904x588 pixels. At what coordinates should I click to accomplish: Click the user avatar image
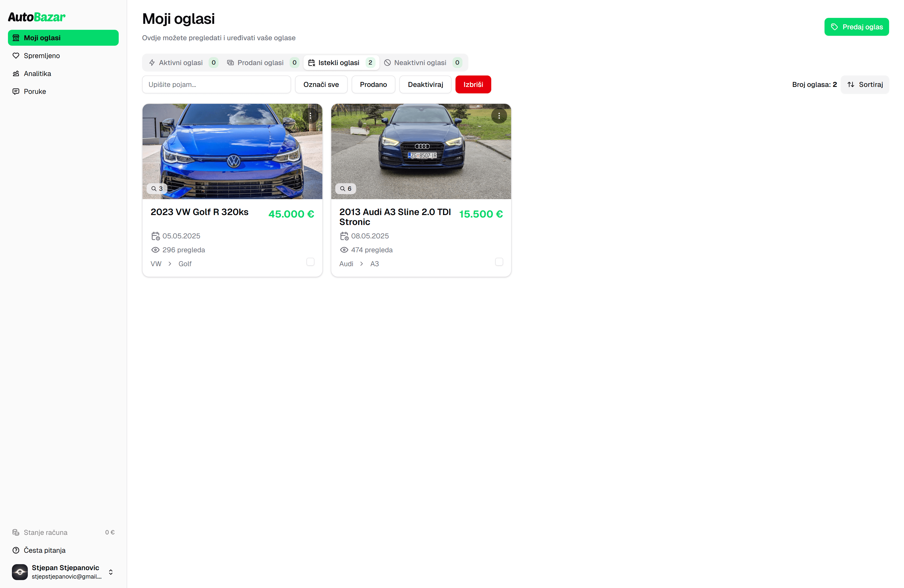(x=20, y=572)
